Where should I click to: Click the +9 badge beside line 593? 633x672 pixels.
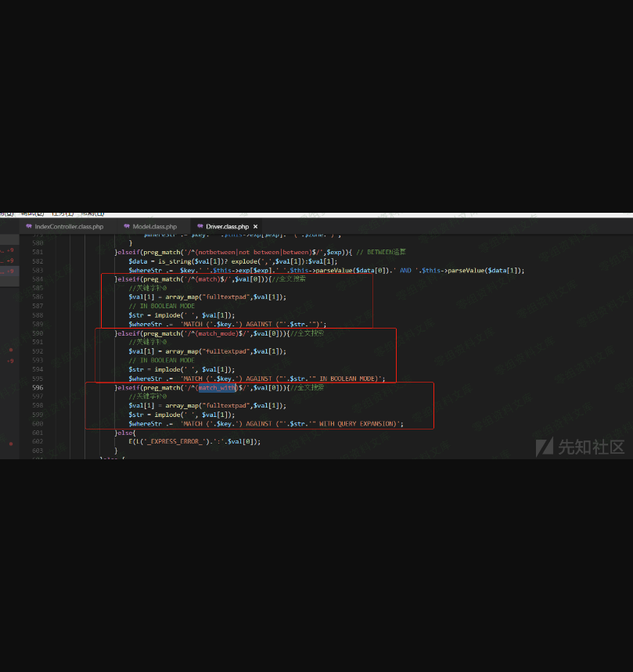[x=10, y=361]
